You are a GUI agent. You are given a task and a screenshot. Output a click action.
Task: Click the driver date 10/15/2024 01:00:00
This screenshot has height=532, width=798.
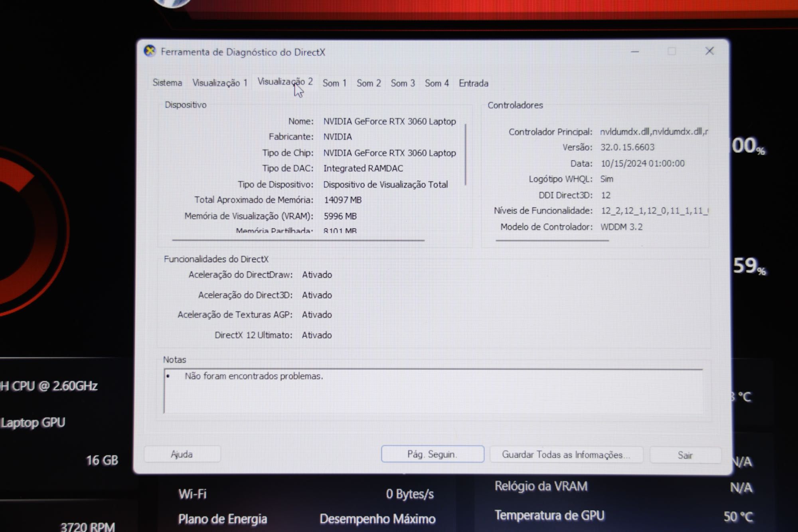[642, 163]
